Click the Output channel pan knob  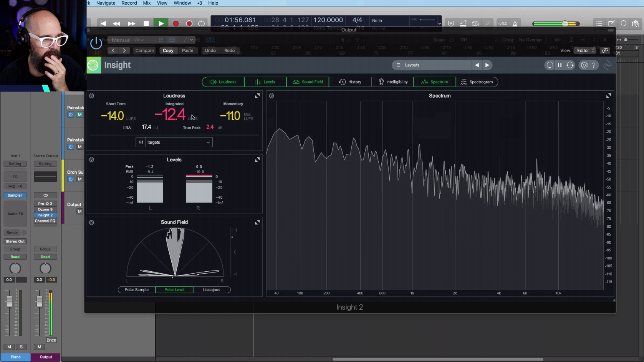click(x=45, y=268)
